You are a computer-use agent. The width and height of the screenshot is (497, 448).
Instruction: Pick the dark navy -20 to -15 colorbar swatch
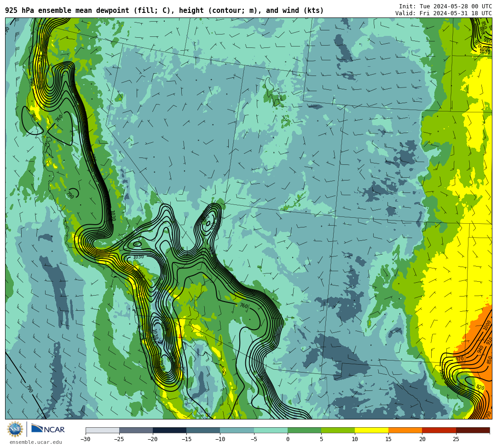click(169, 430)
